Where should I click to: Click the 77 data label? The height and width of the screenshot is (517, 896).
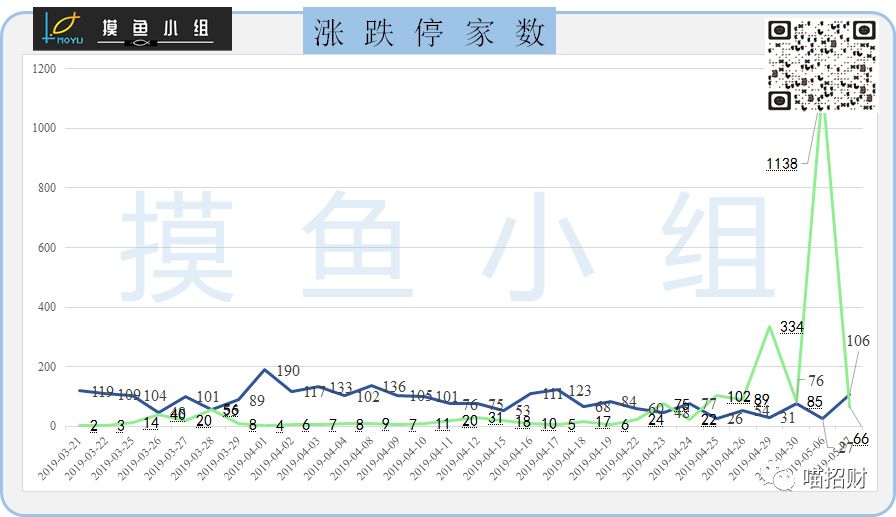click(709, 404)
